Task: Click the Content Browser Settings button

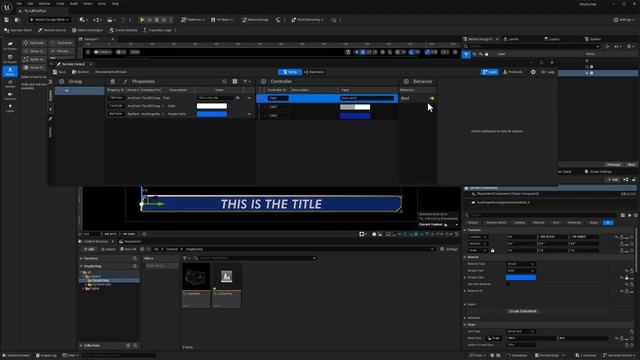Action: pos(449,249)
